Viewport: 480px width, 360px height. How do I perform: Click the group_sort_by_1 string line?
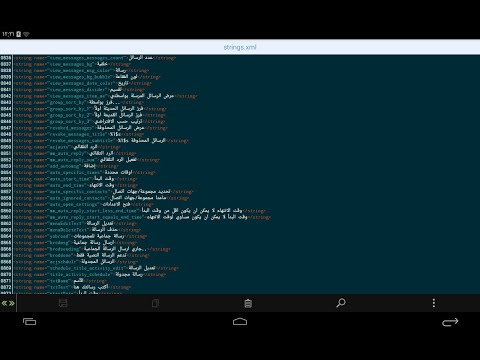90,109
